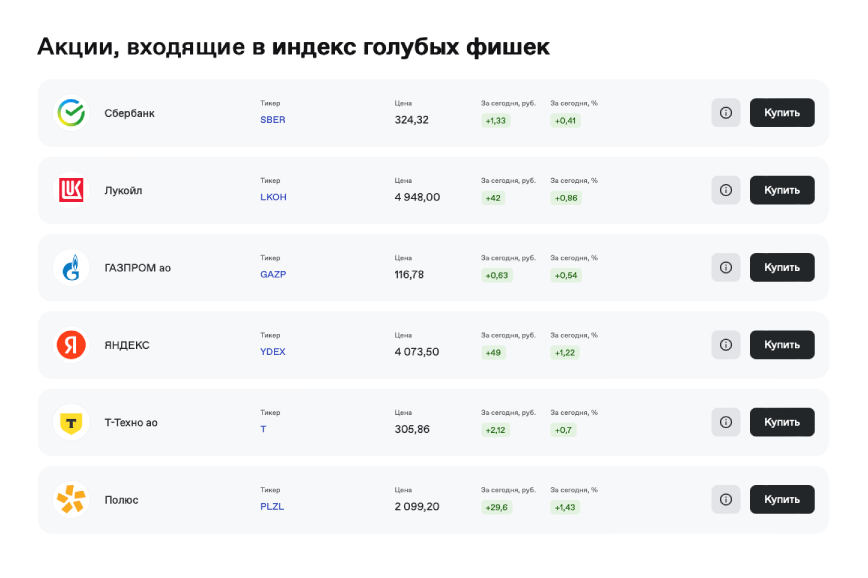The height and width of the screenshot is (578, 868).
Task: Click the +2,12 ruble change badge
Action: 495,430
